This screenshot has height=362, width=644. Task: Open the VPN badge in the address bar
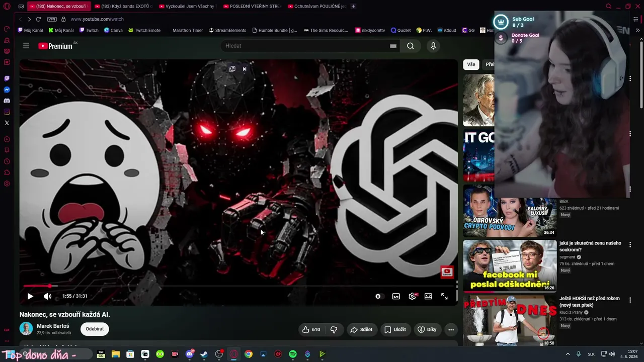(52, 19)
